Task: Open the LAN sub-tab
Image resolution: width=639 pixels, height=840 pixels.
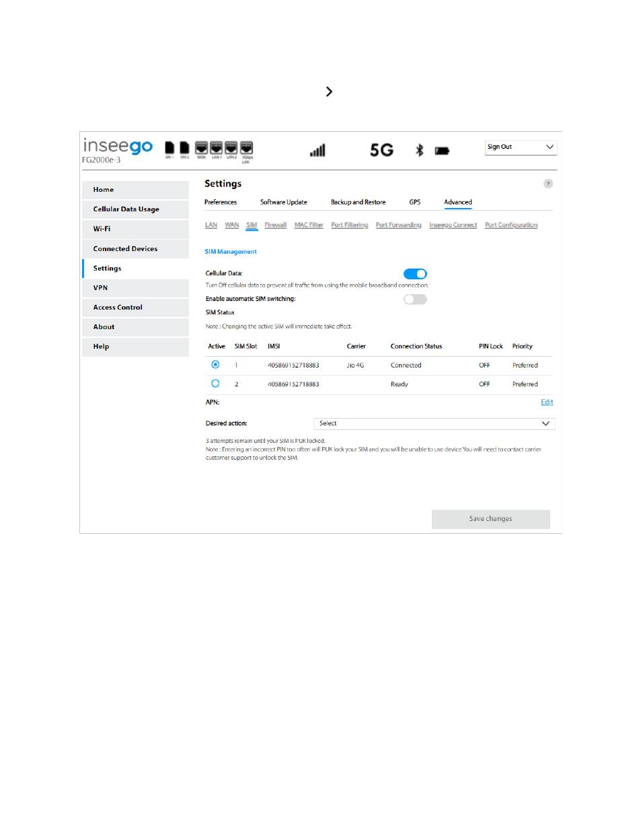Action: click(211, 225)
